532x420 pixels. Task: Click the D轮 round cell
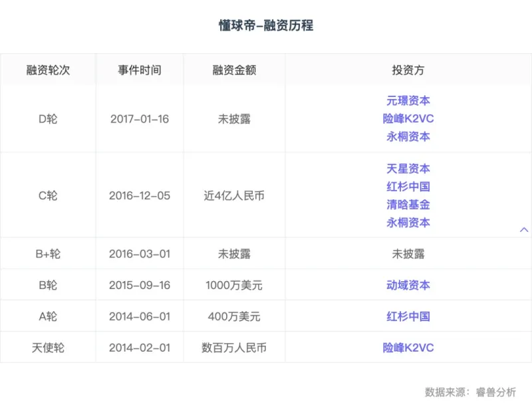coord(48,119)
